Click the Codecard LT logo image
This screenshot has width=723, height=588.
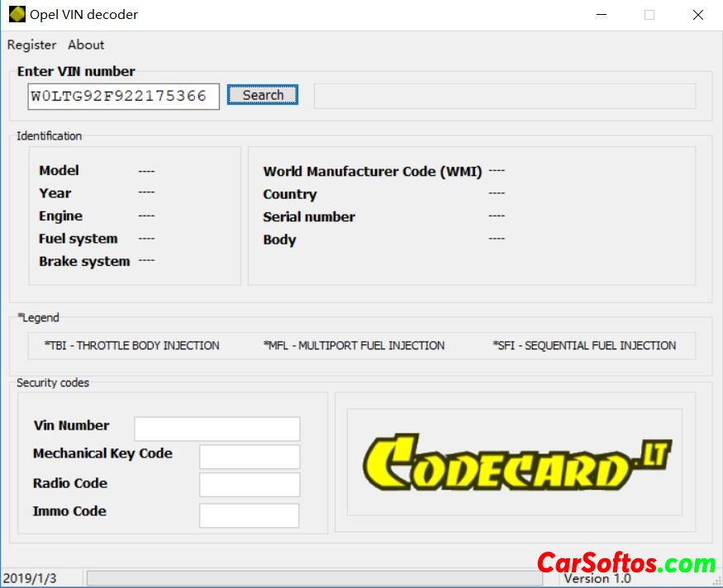[x=516, y=463]
